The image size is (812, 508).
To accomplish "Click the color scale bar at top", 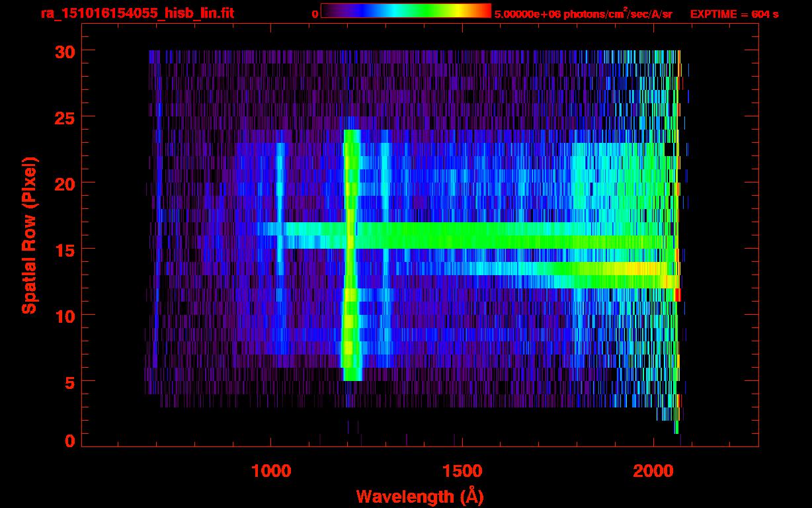I will (406, 11).
